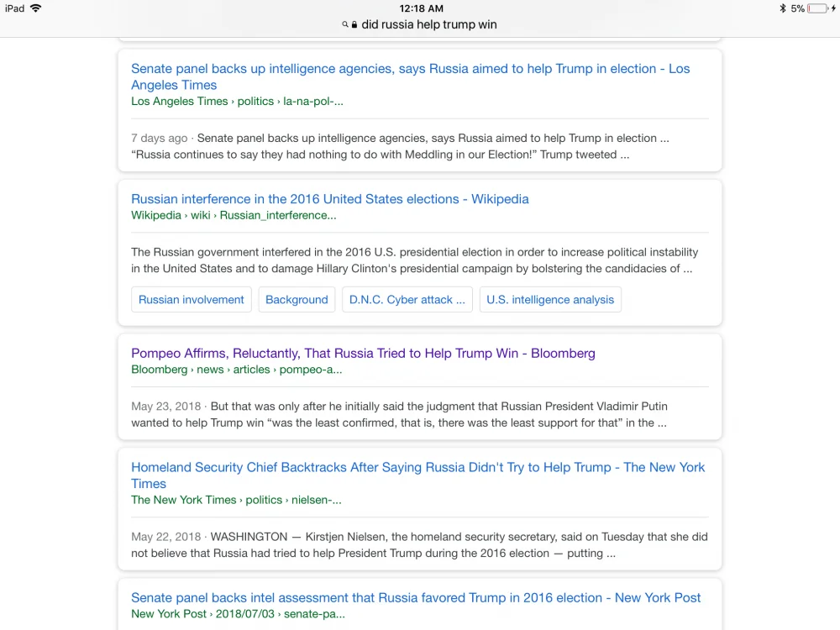Viewport: 840px width, 630px height.
Task: Tap the 'May 23, 2018' Bloomberg snippet
Action: coord(399,414)
